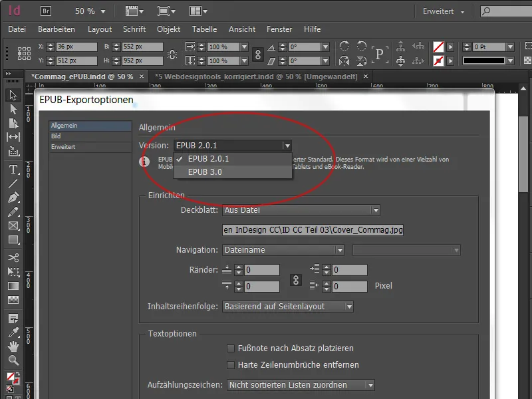
Task: Swap fill and stroke in toolbox
Action: tap(17, 374)
